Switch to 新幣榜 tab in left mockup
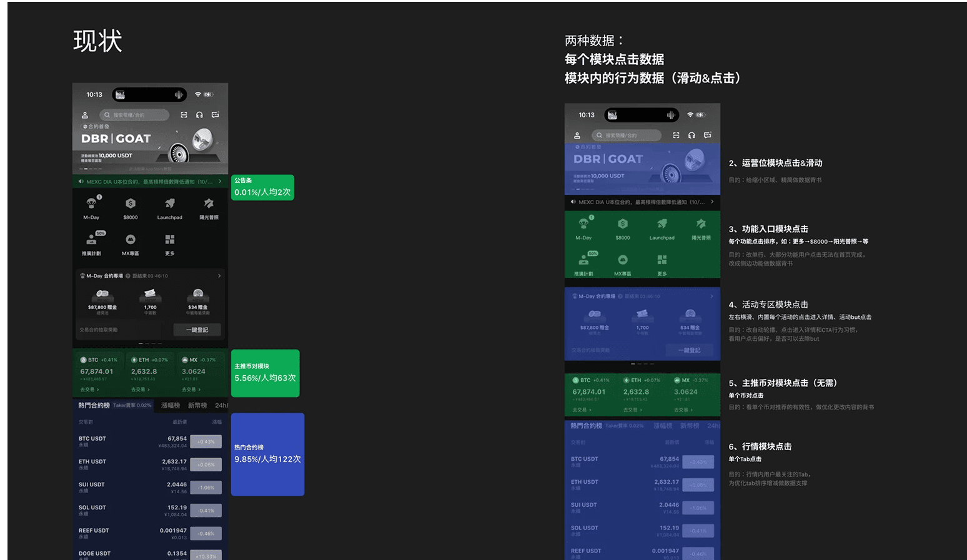 pos(197,406)
